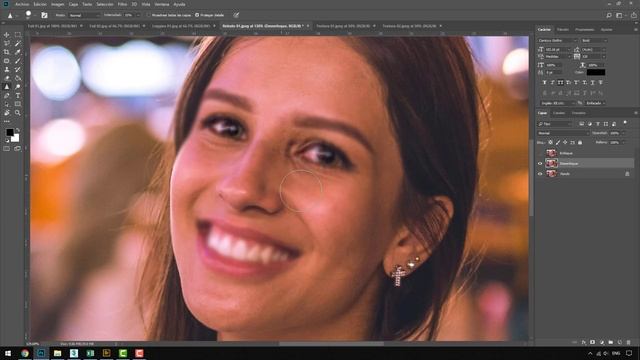Switch to the Canales tab
This screenshot has width=640, height=360.
[559, 113]
